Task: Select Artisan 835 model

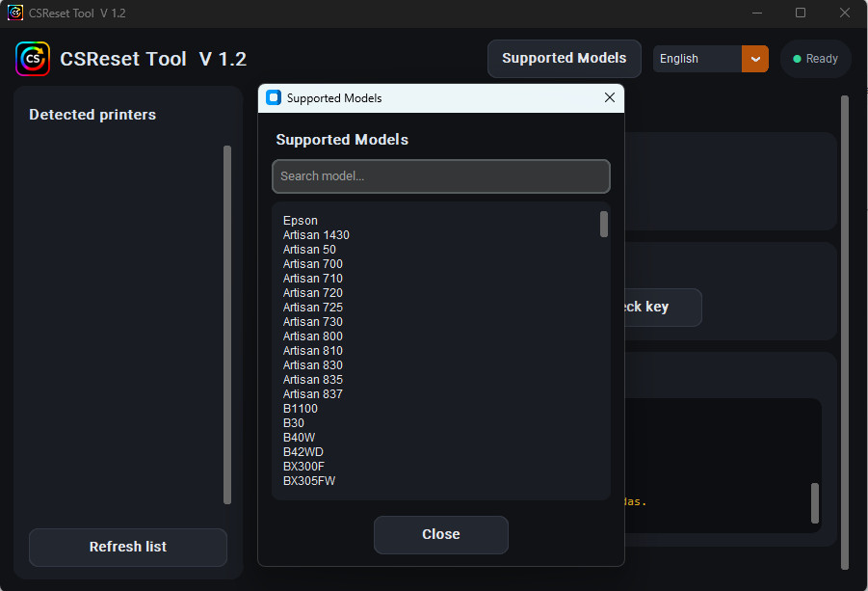Action: pyautogui.click(x=313, y=380)
